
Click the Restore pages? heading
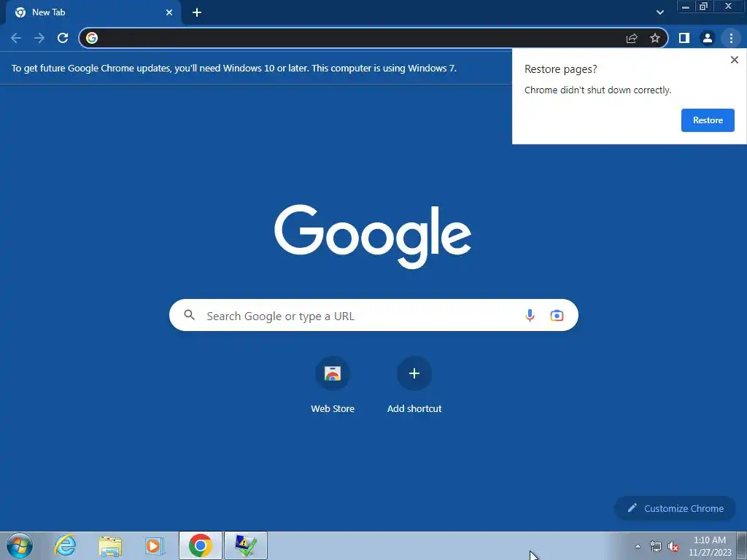tap(560, 69)
